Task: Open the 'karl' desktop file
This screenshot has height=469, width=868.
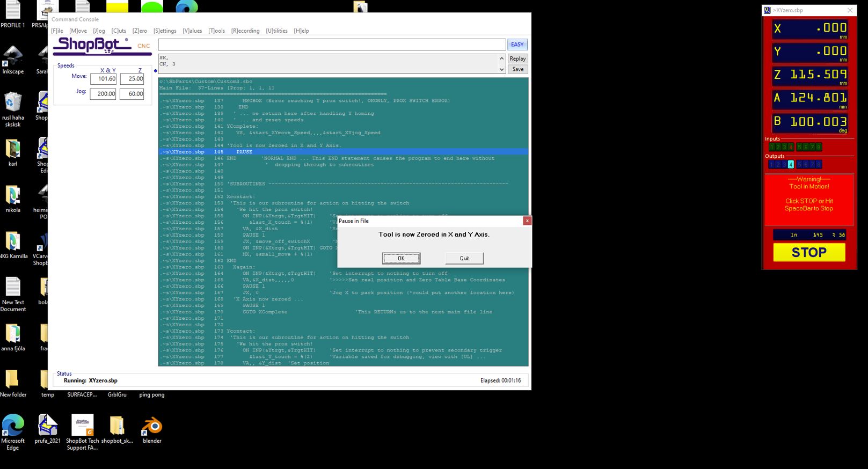Action: pyautogui.click(x=13, y=152)
